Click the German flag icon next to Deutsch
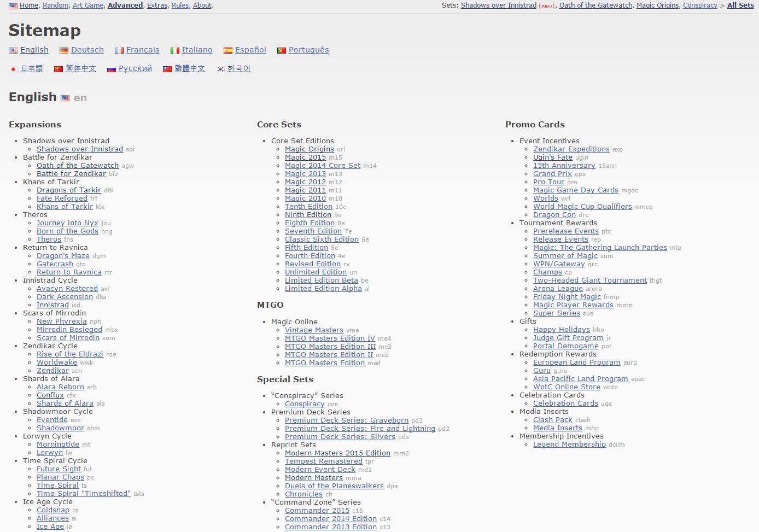 pos(64,50)
